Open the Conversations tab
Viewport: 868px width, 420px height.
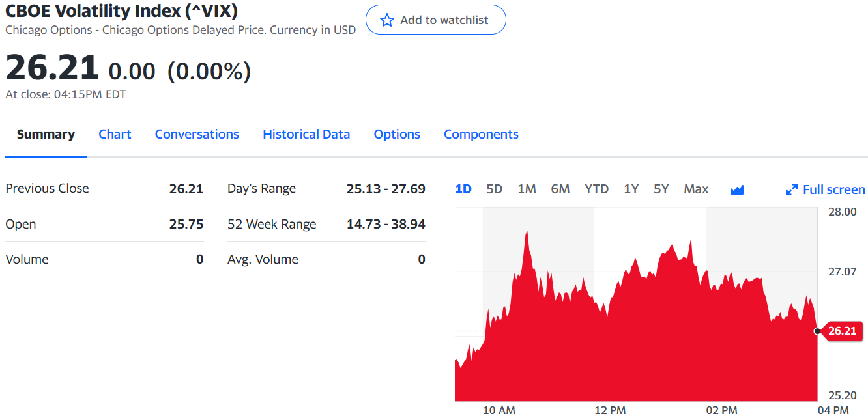197,134
